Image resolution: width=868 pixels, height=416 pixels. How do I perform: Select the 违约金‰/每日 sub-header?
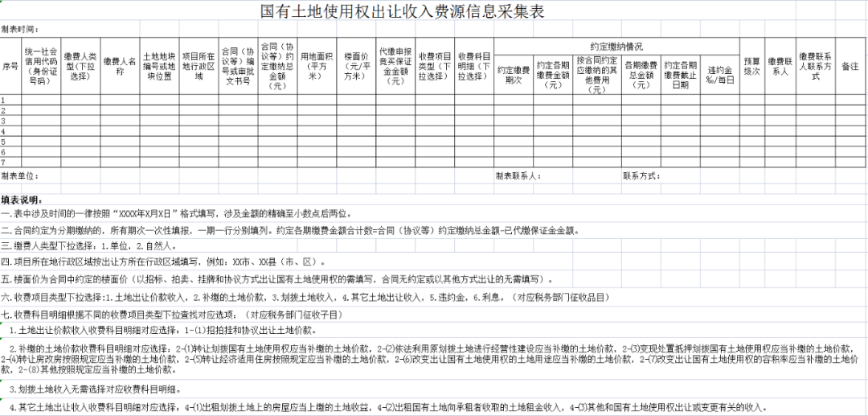tap(719, 75)
